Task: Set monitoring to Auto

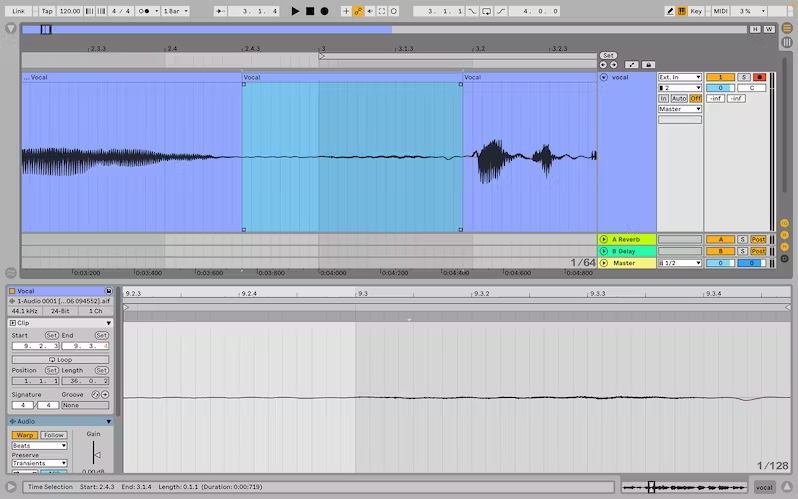Action: [679, 98]
